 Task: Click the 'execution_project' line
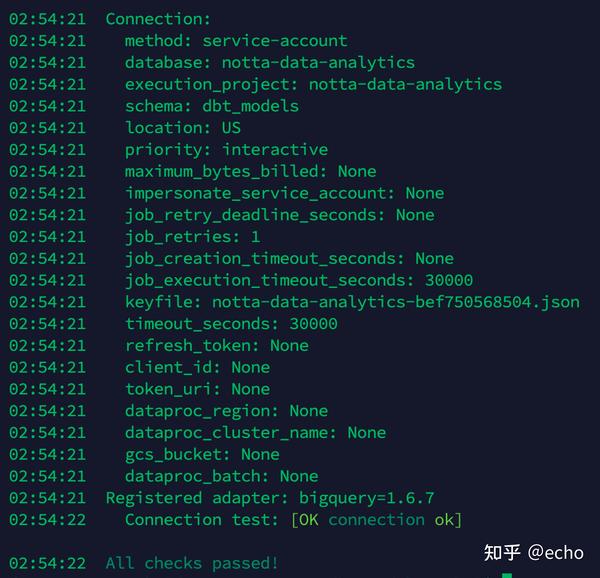click(313, 85)
